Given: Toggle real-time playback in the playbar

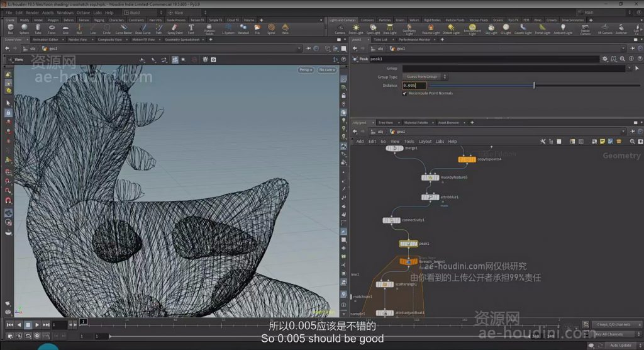Looking at the screenshot, I should click(x=36, y=336).
